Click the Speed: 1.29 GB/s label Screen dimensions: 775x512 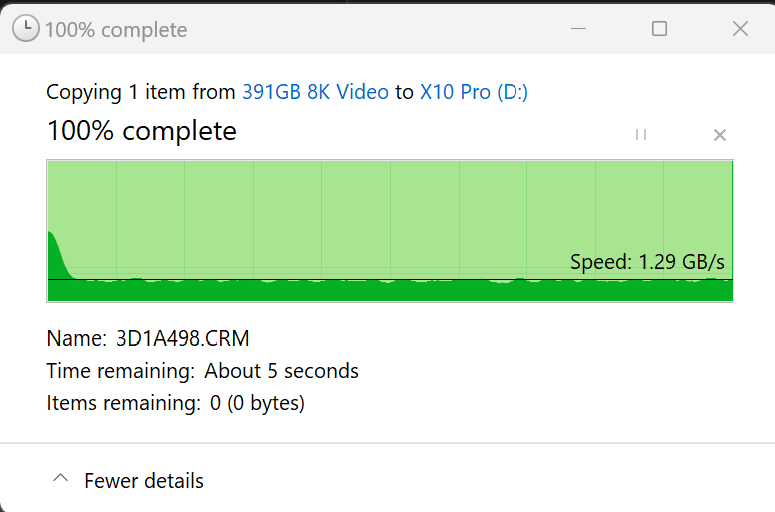(647, 262)
